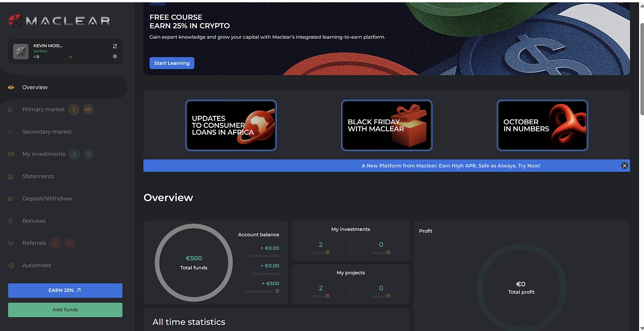Viewport: 644px width, 331px height.
Task: Navigate to My investments
Action: tap(44, 154)
